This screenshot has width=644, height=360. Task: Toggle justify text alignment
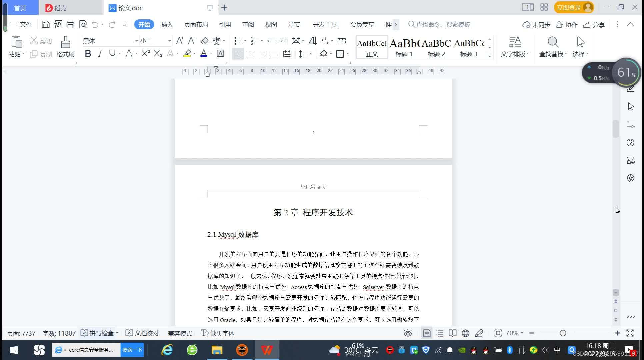point(275,54)
